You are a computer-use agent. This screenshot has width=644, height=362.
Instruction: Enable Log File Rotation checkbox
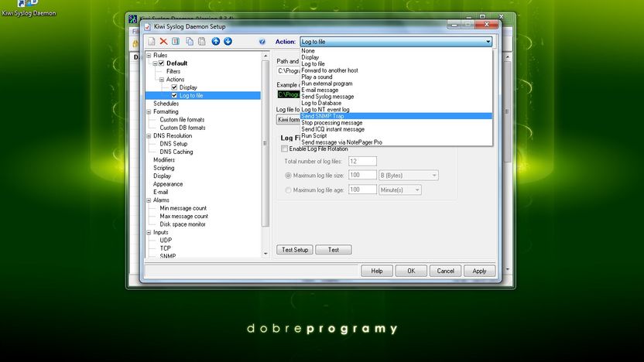point(284,149)
